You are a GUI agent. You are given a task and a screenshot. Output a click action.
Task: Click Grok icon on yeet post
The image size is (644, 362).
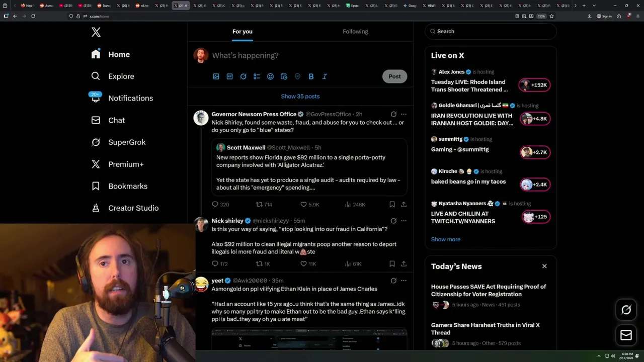click(393, 281)
